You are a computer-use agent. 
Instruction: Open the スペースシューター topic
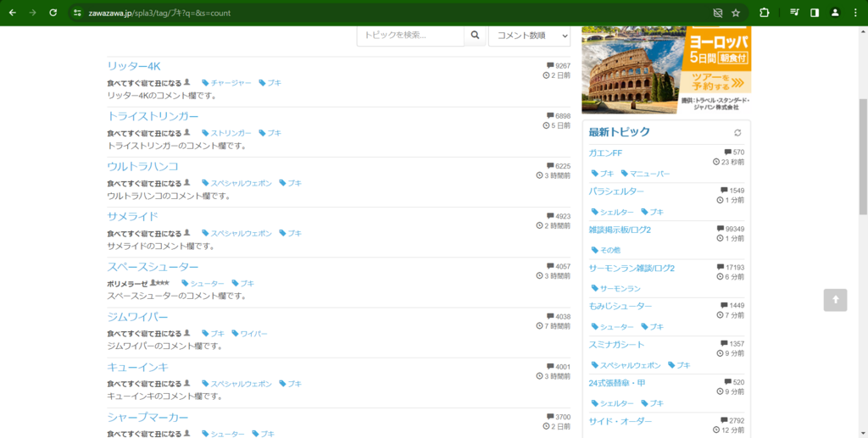point(153,267)
